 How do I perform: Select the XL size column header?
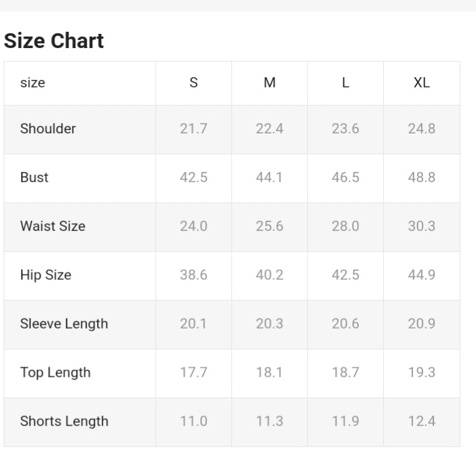(422, 83)
